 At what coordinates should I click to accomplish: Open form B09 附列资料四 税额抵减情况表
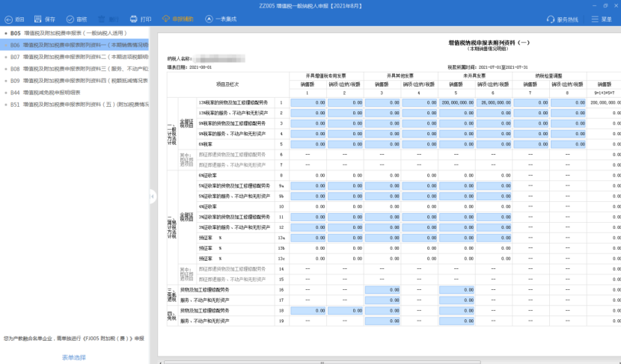coord(75,81)
